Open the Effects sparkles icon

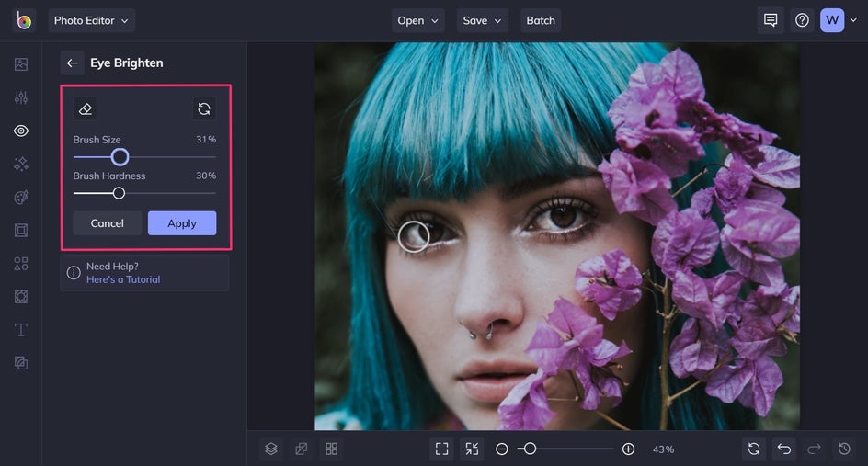pos(21,164)
